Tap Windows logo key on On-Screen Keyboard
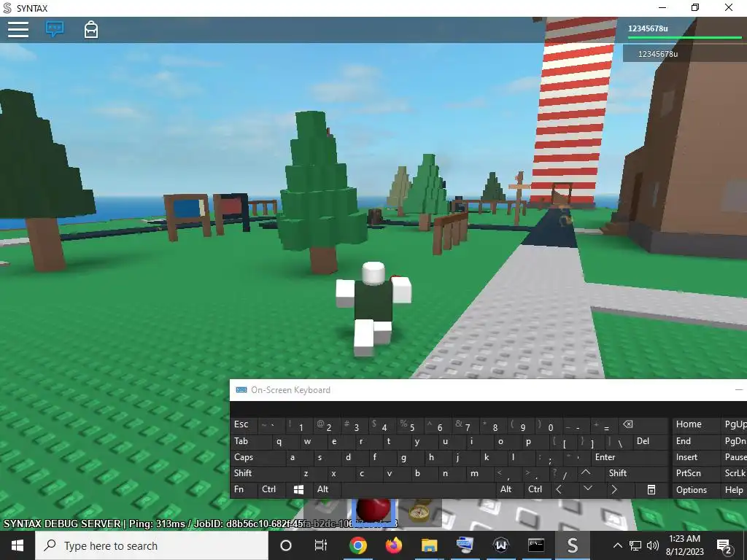The width and height of the screenshot is (747, 560). click(x=298, y=490)
